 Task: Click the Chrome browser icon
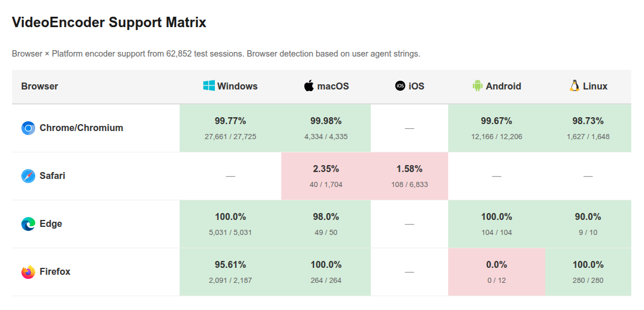pos(28,128)
